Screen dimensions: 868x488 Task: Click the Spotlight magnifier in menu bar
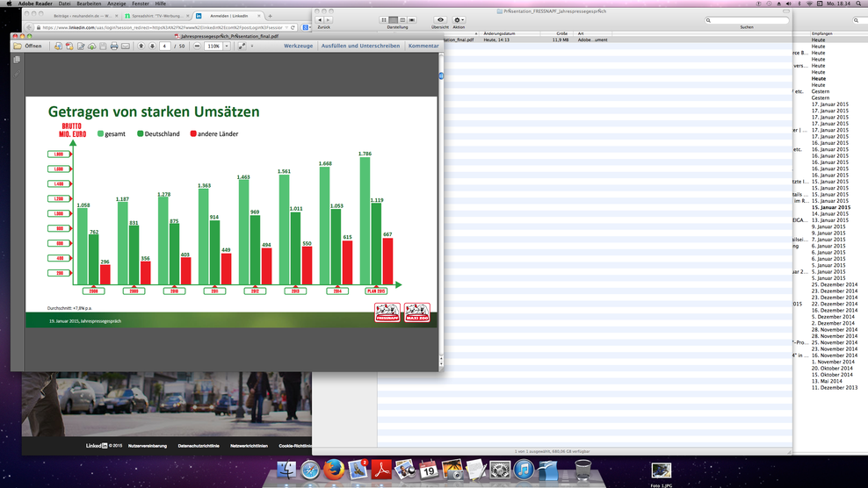pyautogui.click(x=858, y=4)
